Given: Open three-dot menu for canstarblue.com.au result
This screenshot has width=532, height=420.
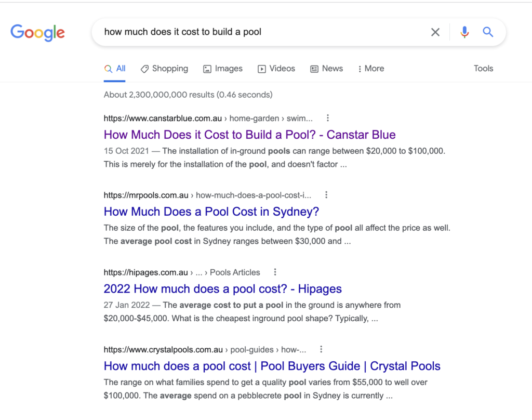Looking at the screenshot, I should click(327, 118).
